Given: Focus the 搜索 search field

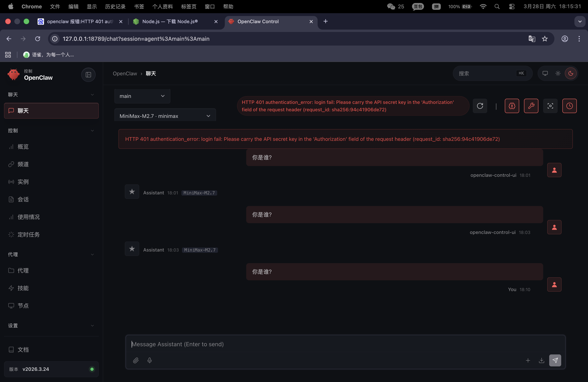Looking at the screenshot, I should [x=492, y=73].
